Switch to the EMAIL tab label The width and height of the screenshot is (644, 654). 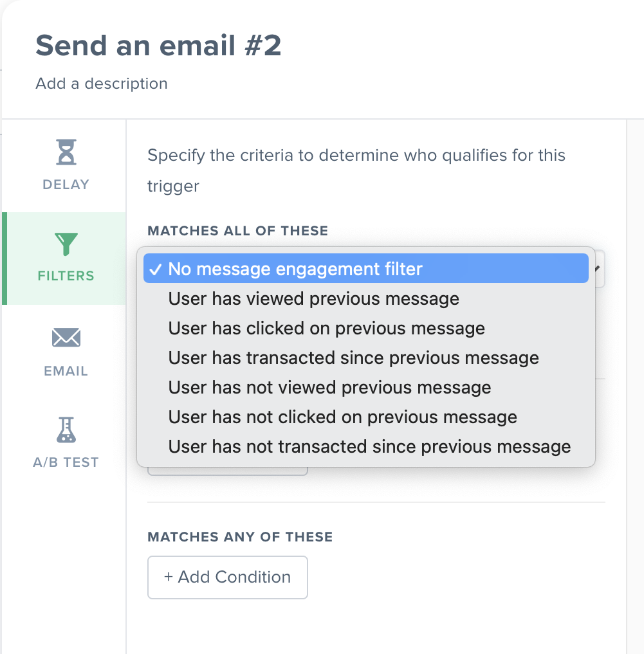point(66,371)
